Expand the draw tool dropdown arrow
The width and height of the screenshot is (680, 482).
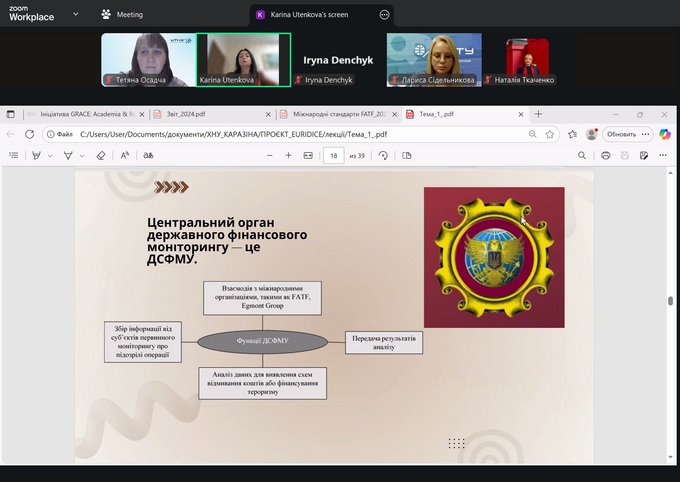point(83,155)
